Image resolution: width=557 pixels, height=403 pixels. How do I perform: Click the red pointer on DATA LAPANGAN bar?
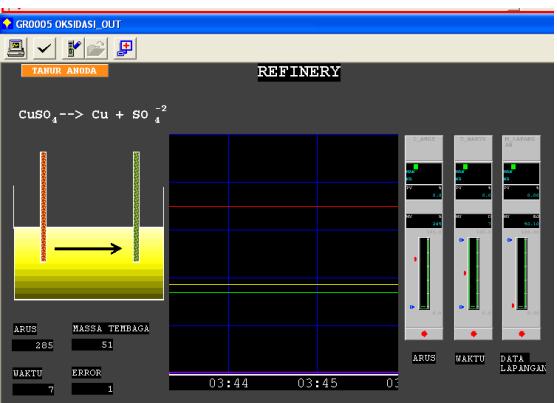pos(513,306)
